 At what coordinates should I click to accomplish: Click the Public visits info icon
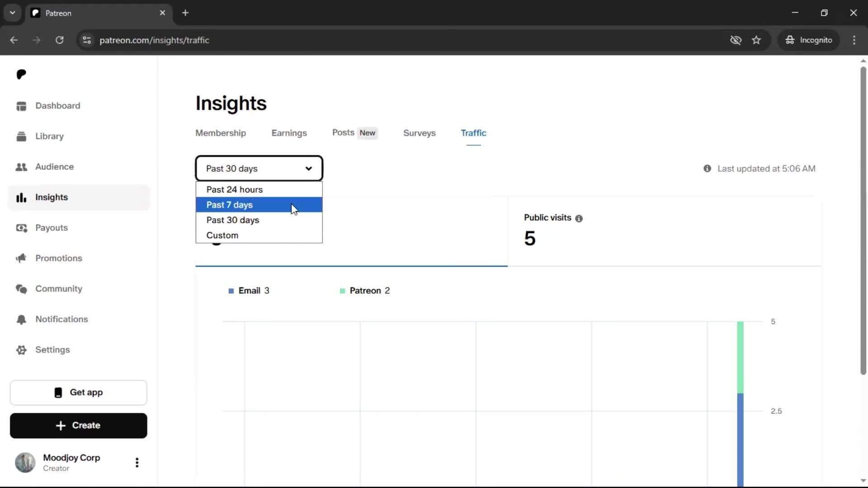point(579,219)
